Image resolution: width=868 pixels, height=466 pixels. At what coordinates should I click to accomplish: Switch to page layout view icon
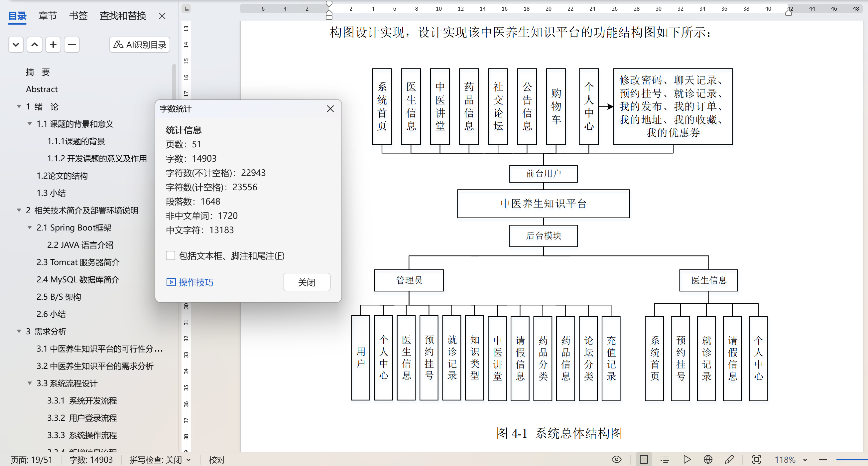pyautogui.click(x=644, y=459)
